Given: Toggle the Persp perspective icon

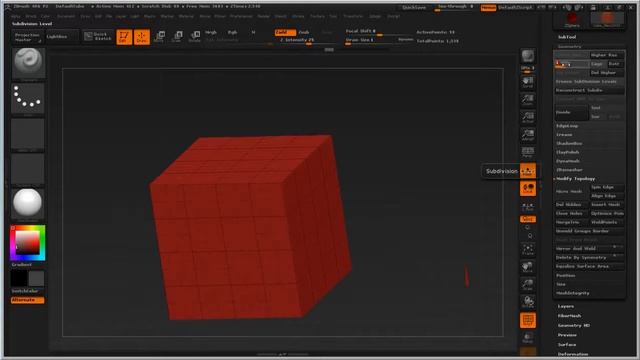Looking at the screenshot, I should [x=528, y=152].
